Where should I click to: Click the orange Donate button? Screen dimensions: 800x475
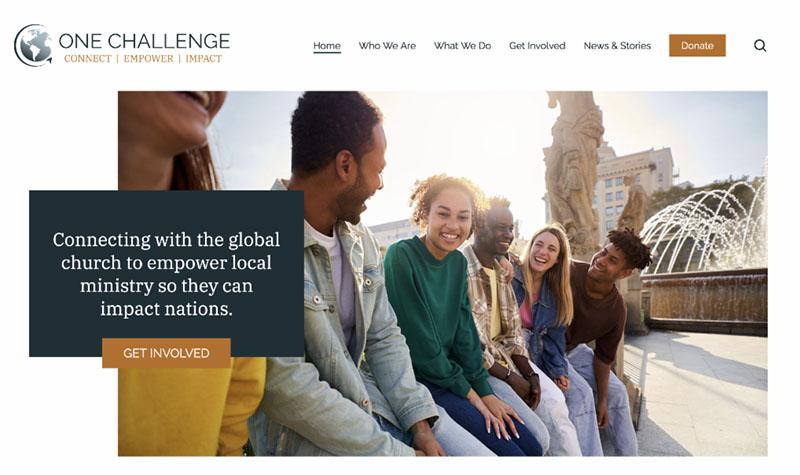(x=697, y=45)
